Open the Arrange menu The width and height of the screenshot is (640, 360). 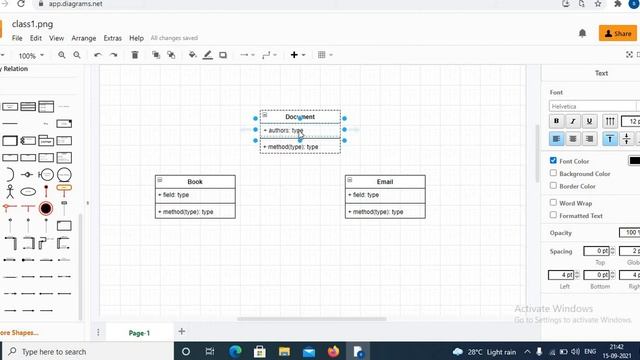coord(84,38)
